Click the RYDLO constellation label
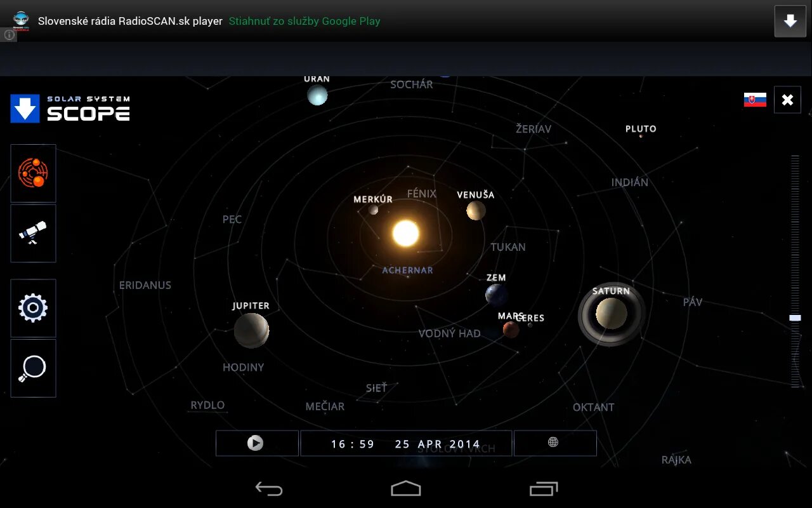 [208, 404]
